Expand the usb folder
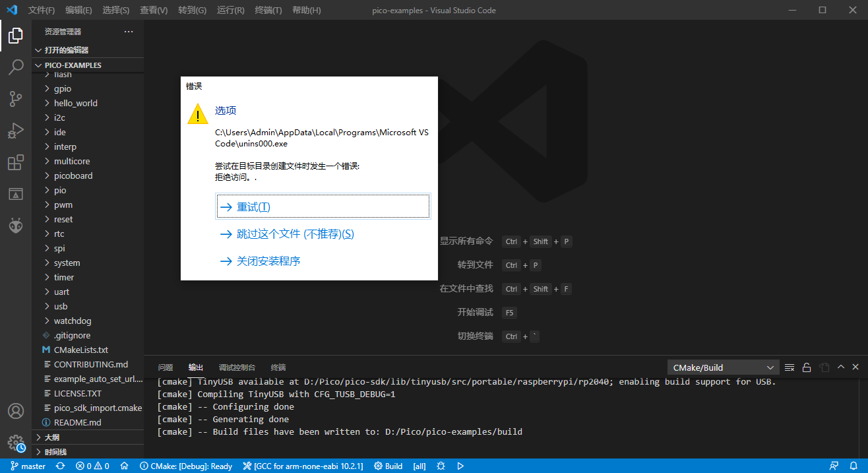 (x=88, y=306)
